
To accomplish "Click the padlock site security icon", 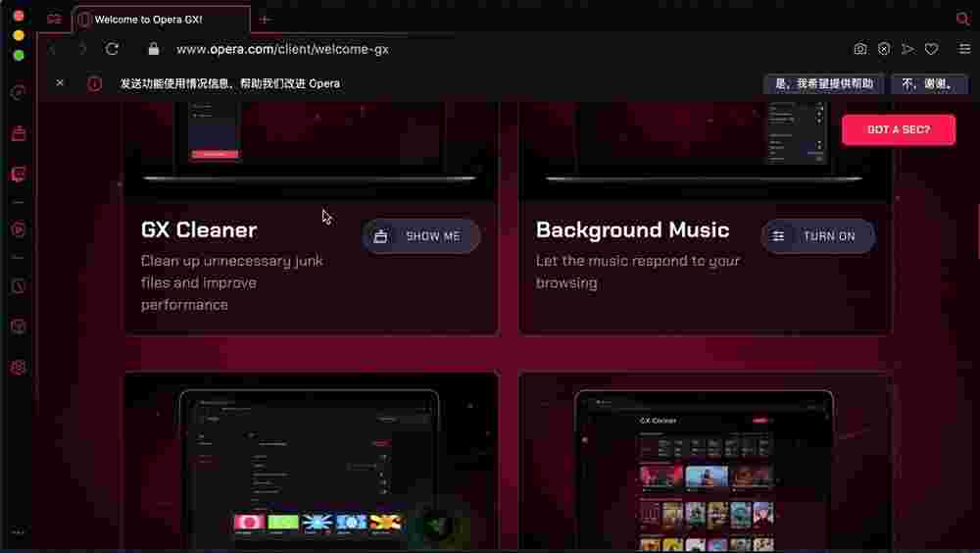I will coord(153,49).
